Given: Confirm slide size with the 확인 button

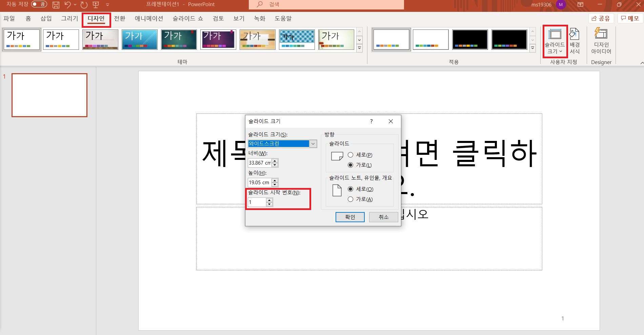Looking at the screenshot, I should (350, 217).
